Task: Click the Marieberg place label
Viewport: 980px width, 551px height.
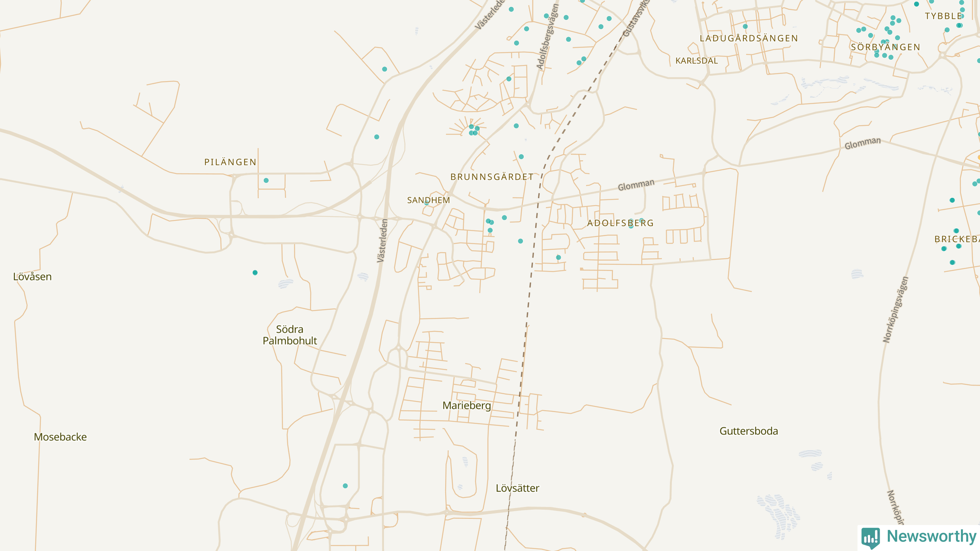Action: [x=466, y=405]
